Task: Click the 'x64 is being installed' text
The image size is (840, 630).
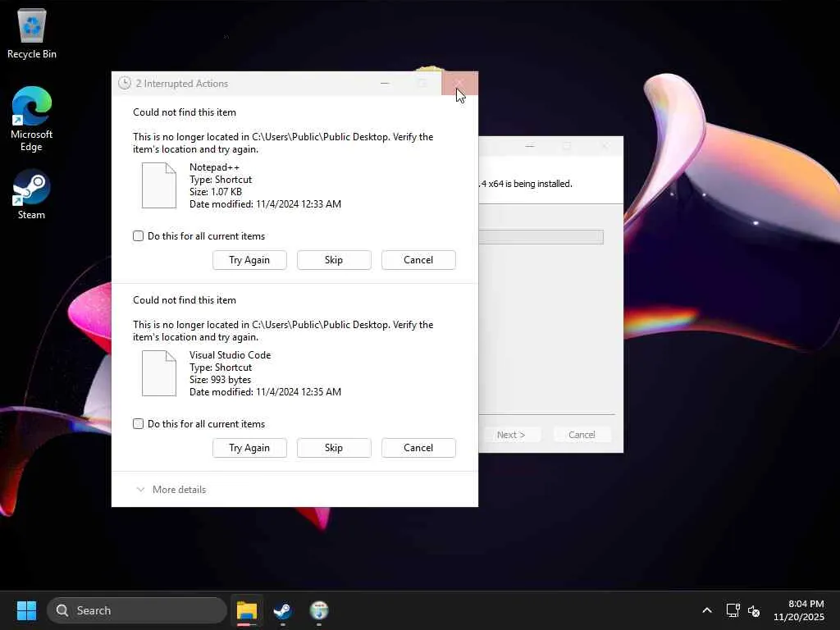Action: (x=525, y=184)
